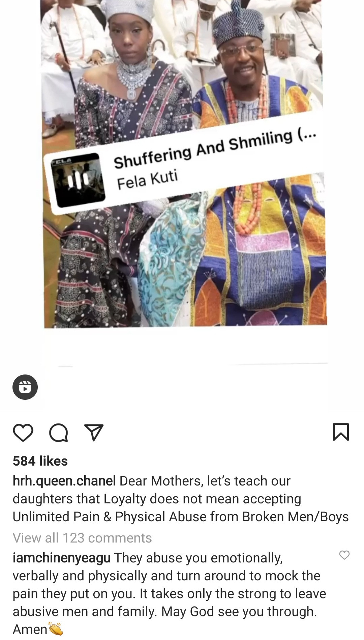Tap the Reels video icon
364x640 pixels.
coord(25,387)
